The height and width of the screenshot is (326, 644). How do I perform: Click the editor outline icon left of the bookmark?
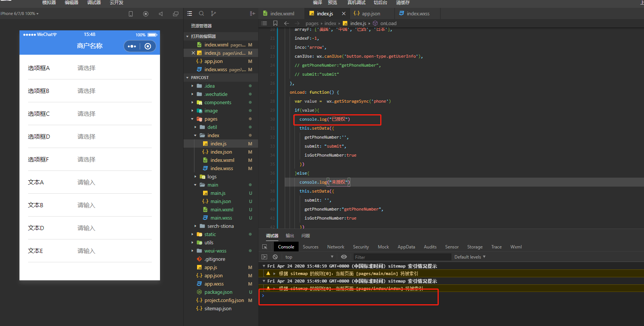[x=264, y=23]
